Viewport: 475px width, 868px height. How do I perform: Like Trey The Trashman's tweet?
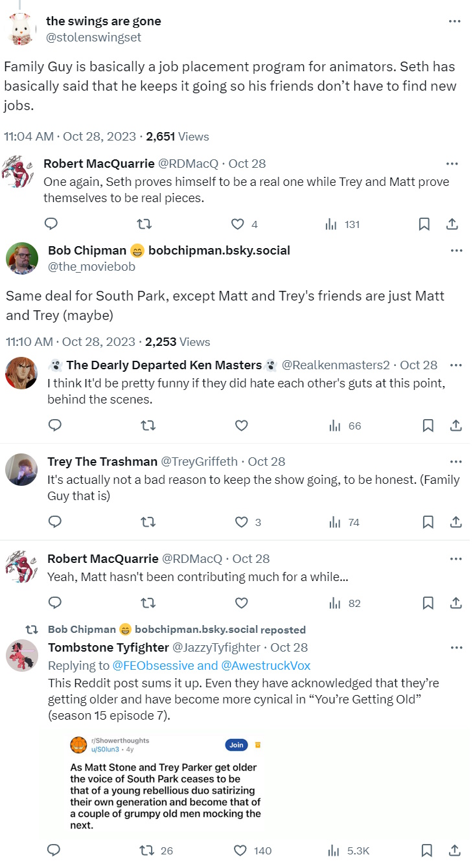click(242, 522)
